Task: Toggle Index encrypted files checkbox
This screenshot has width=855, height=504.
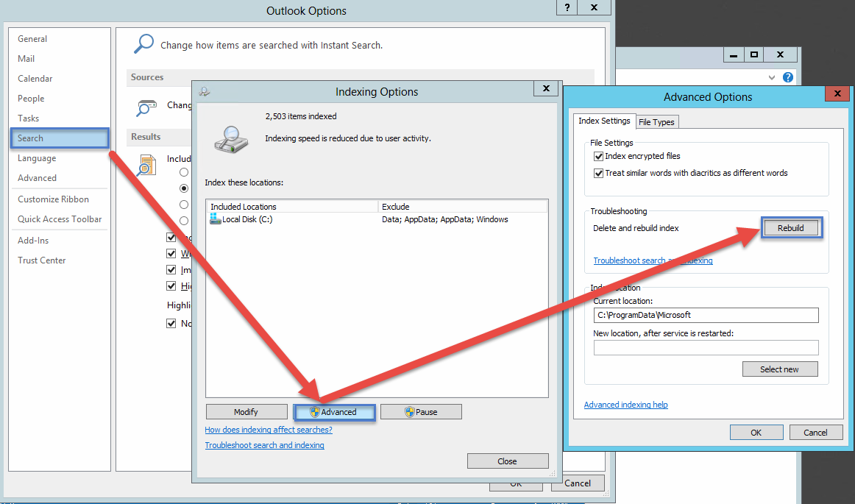Action: [598, 156]
